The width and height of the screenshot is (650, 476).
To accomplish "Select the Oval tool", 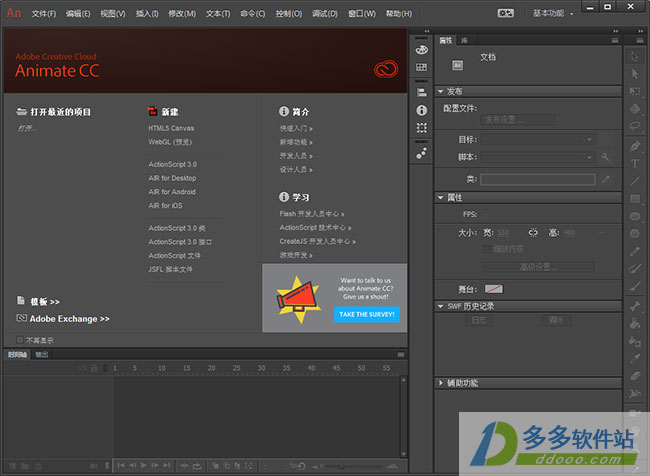I will click(635, 216).
